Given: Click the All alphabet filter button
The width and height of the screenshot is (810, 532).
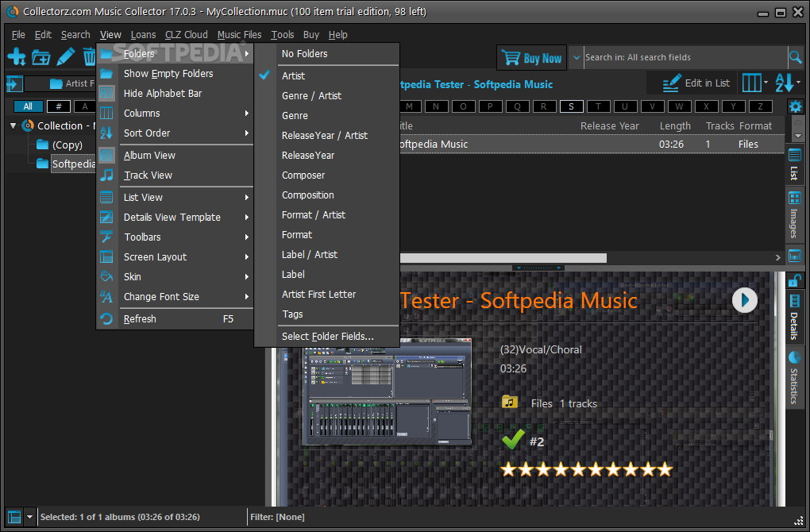Looking at the screenshot, I should 28,106.
